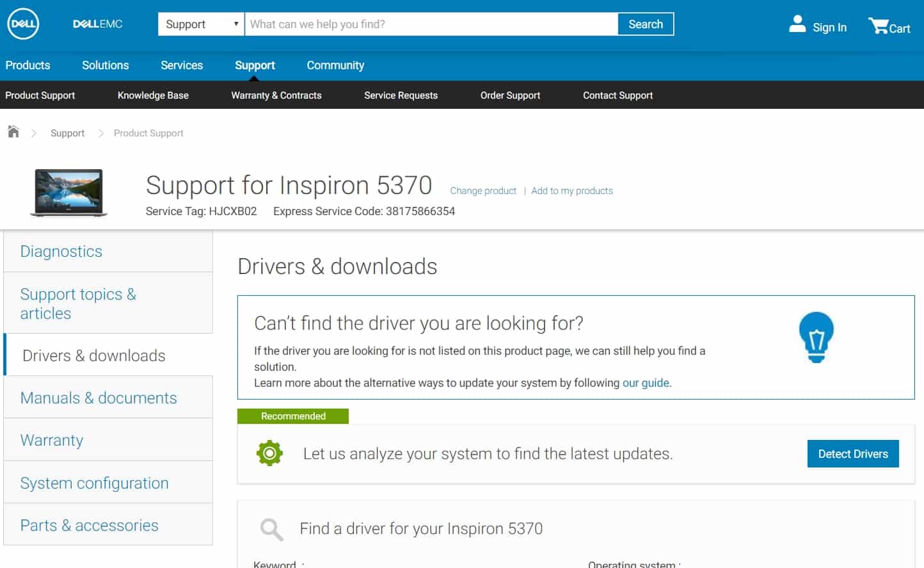Viewport: 924px width, 568px height.
Task: Click the 'Support for Inspiron 5370' heading
Action: (x=289, y=185)
